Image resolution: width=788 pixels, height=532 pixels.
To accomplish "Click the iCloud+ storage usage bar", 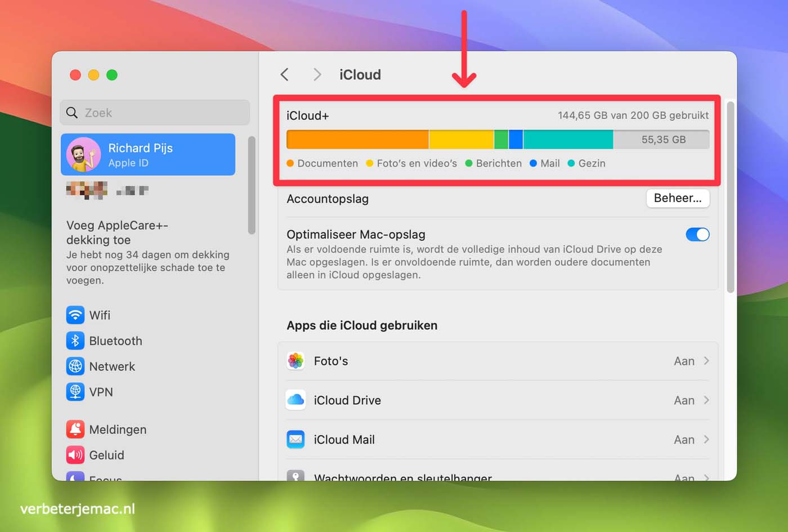I will tap(498, 139).
